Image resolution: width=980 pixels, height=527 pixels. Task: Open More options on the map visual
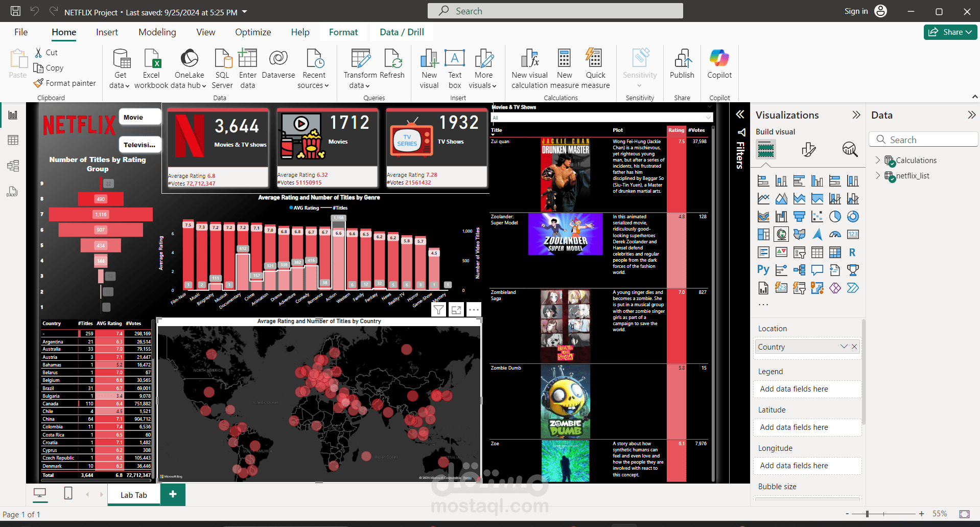coord(474,310)
